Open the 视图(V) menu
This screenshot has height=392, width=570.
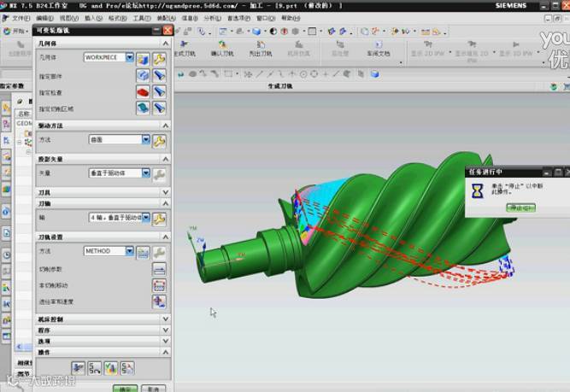pos(68,18)
